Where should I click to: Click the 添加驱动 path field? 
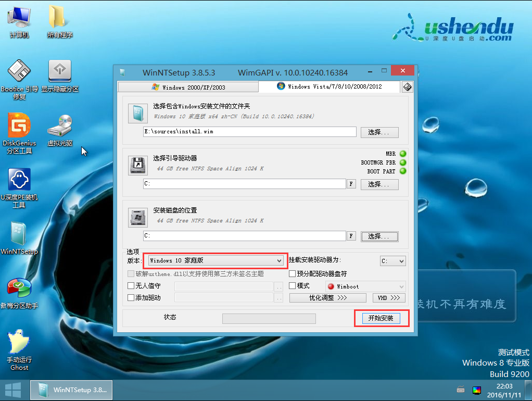pos(224,298)
